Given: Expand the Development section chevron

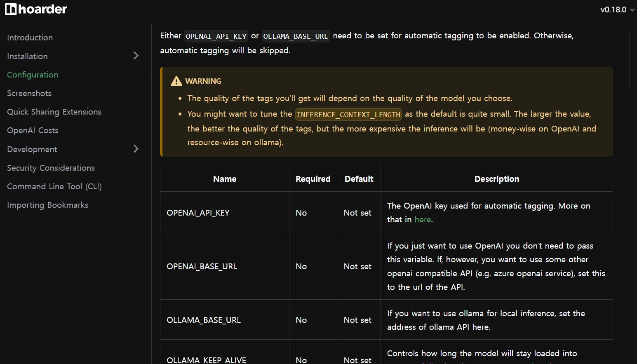Looking at the screenshot, I should (x=136, y=149).
